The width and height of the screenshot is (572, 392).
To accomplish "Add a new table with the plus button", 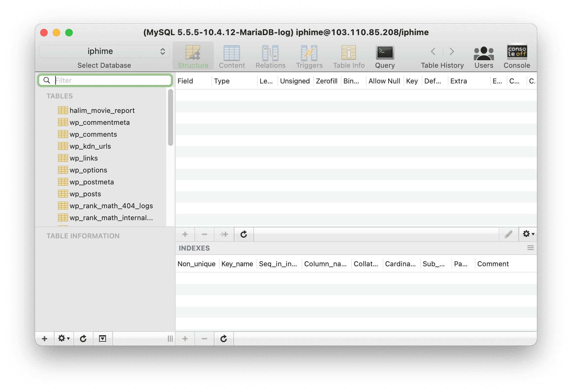I will pos(45,339).
